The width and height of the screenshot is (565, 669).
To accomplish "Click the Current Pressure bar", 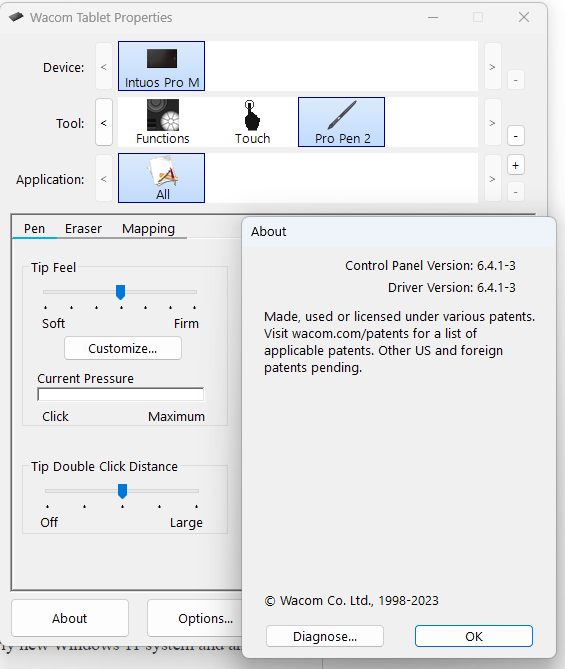I will (121, 394).
